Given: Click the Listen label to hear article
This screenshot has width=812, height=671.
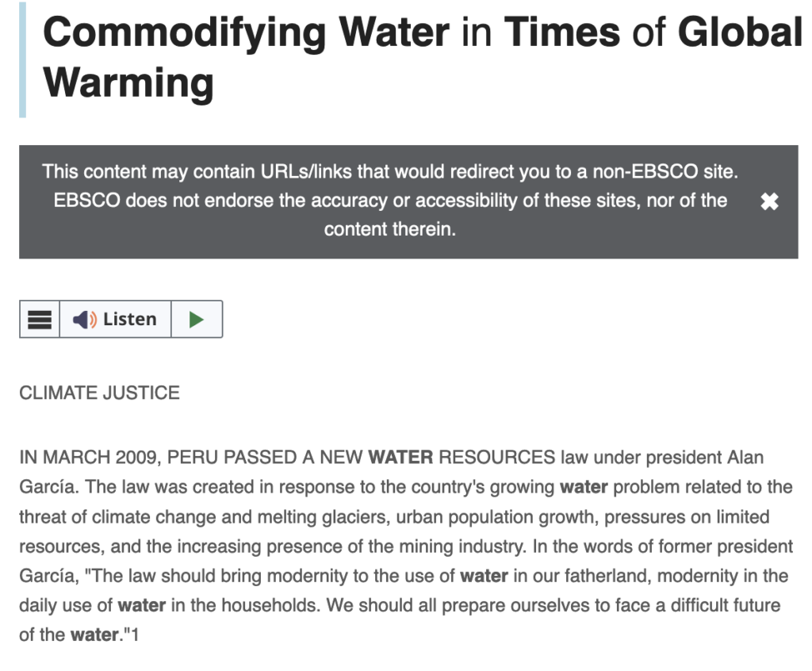Looking at the screenshot, I should (129, 319).
